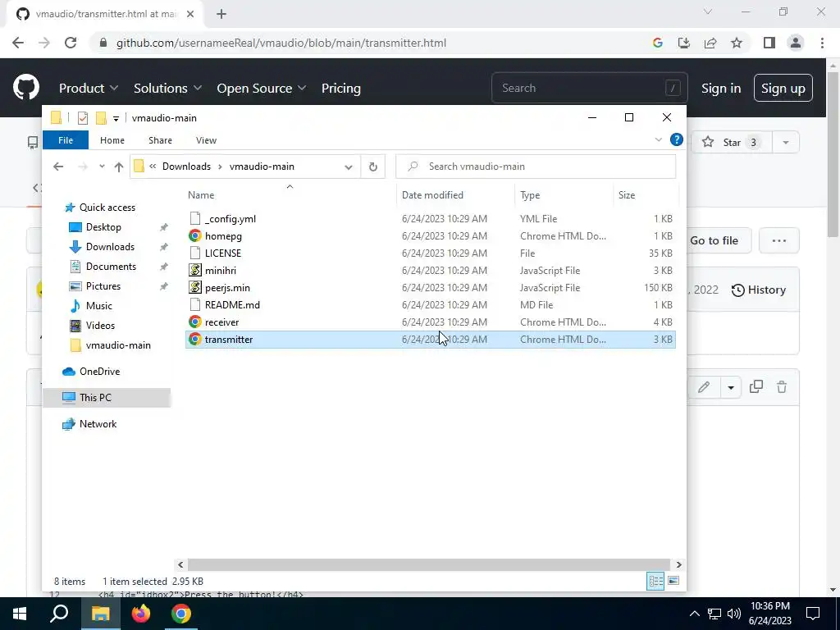Open the Star button dropdown arrow

point(786,143)
